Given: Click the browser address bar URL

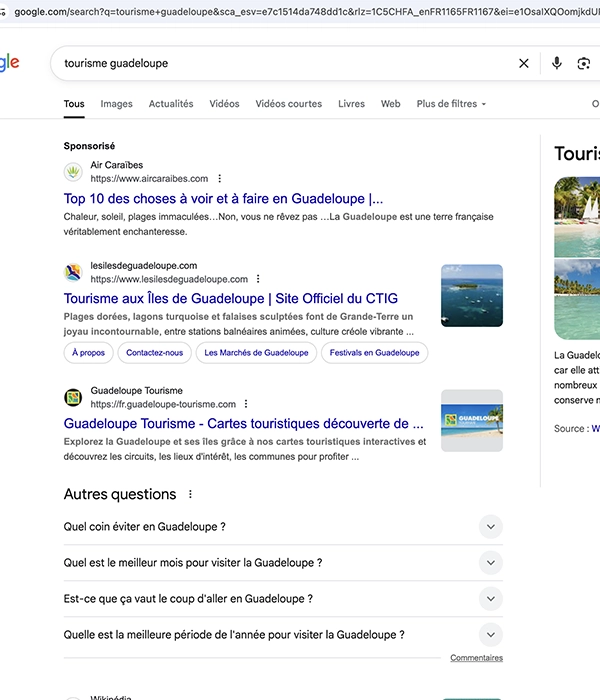Looking at the screenshot, I should 307,12.
